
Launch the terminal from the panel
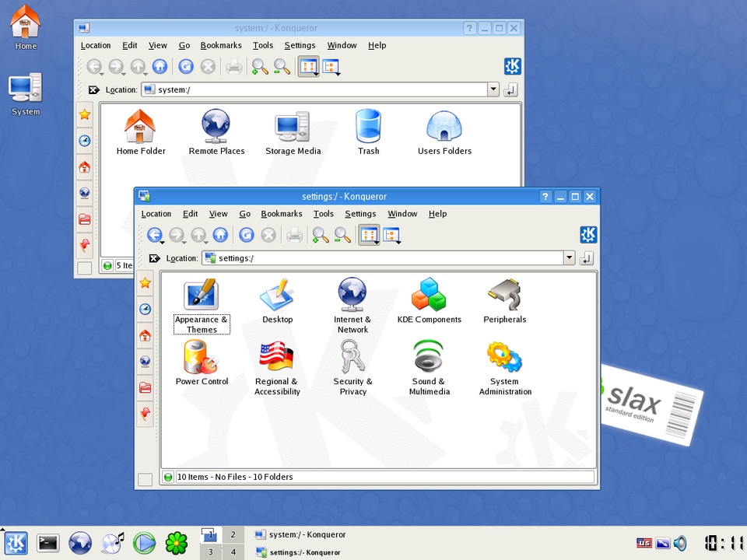click(48, 543)
